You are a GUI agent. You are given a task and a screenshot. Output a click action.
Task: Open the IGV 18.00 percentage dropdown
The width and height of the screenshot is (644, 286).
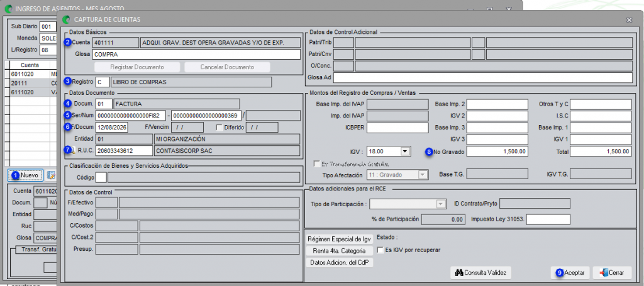pyautogui.click(x=406, y=151)
